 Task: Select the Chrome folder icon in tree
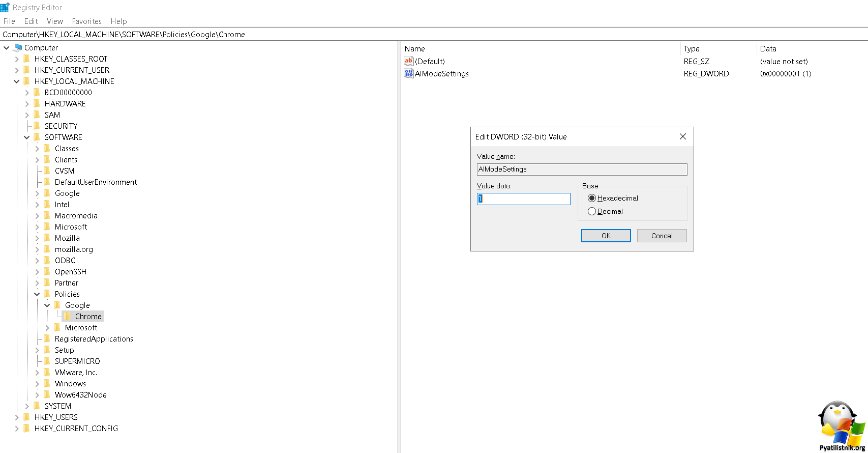click(67, 317)
